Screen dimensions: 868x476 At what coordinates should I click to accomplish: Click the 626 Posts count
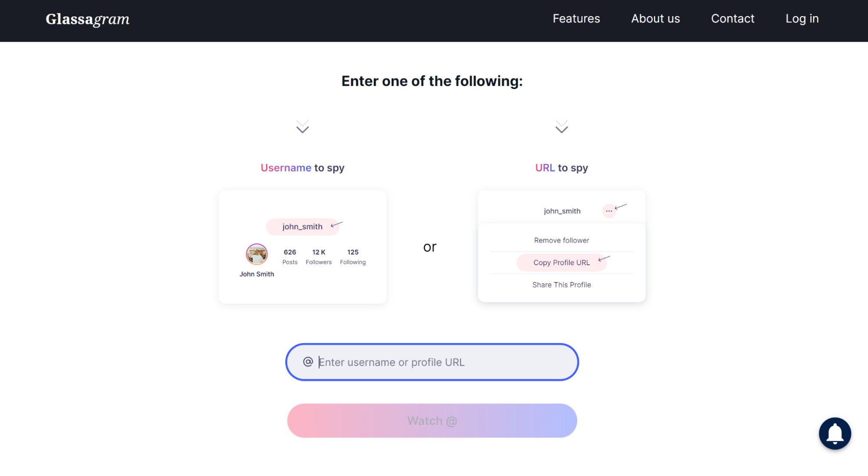pyautogui.click(x=290, y=256)
